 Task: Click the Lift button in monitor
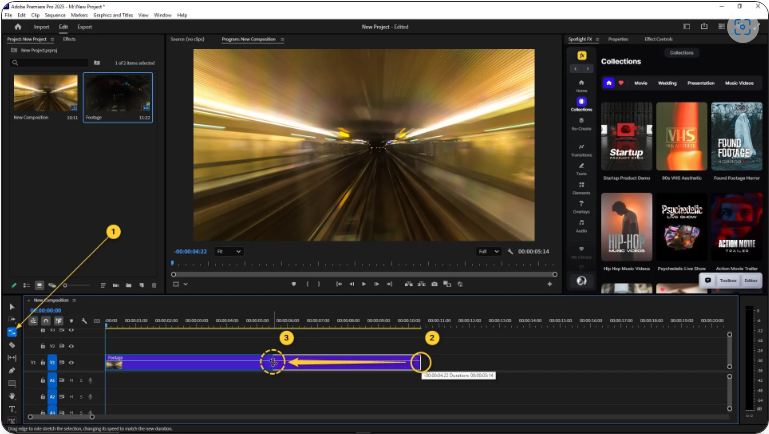point(409,284)
